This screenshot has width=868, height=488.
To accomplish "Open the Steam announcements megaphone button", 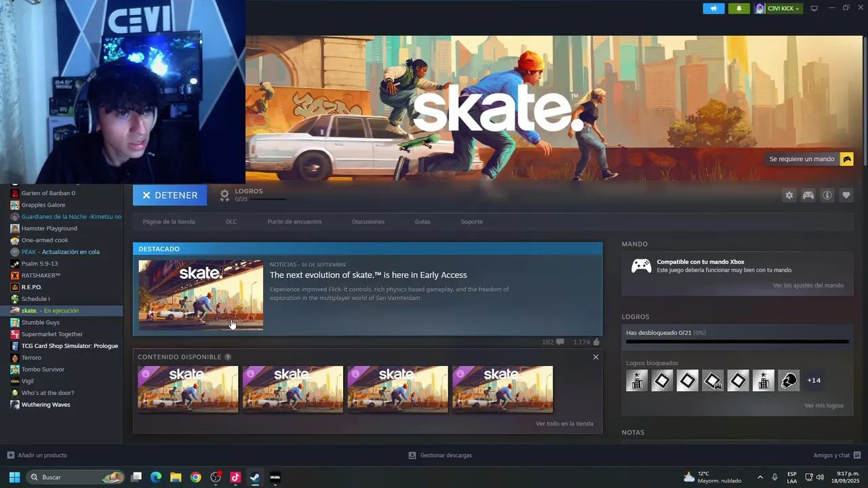I will point(713,8).
